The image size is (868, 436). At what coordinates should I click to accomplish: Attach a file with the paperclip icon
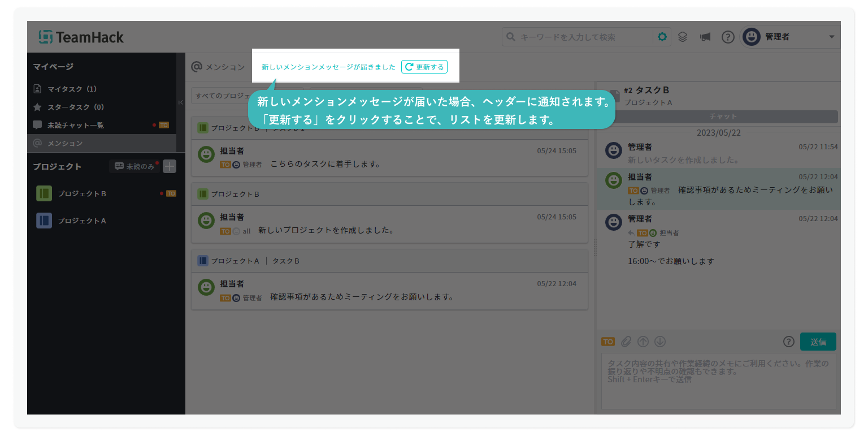pos(626,342)
